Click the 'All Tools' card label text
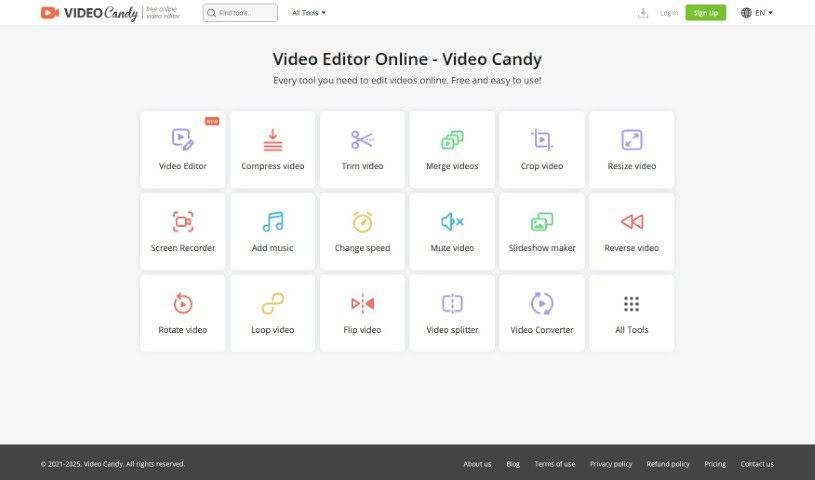The width and height of the screenshot is (815, 480). 632,330
